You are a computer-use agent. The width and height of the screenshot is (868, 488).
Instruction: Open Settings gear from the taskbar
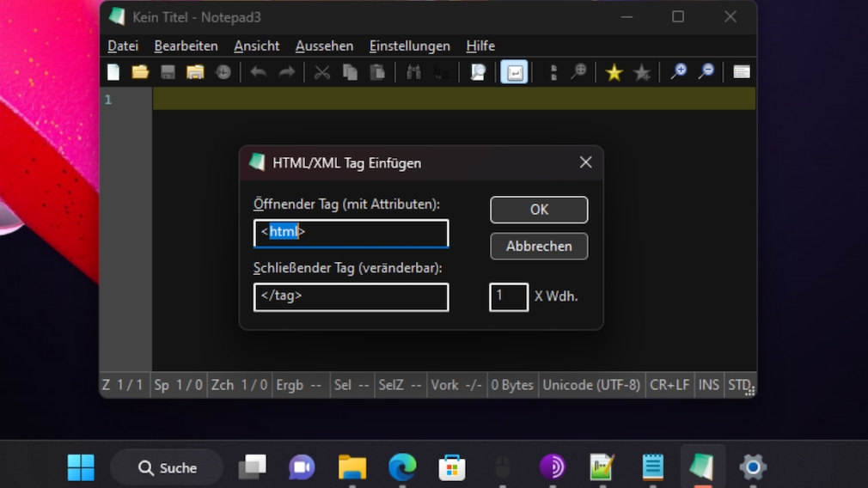tap(753, 467)
